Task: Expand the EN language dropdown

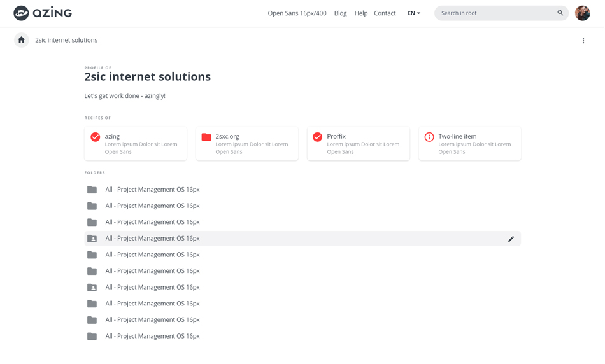Action: pyautogui.click(x=414, y=13)
